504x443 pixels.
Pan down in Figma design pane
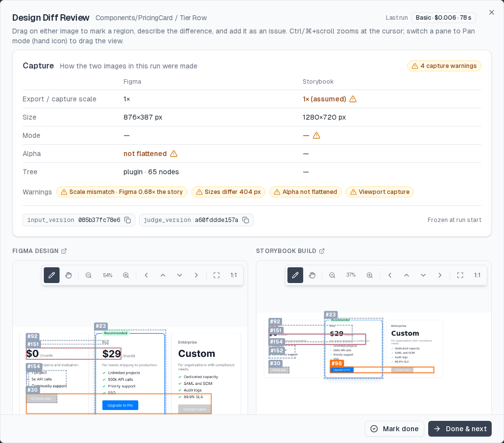180,275
